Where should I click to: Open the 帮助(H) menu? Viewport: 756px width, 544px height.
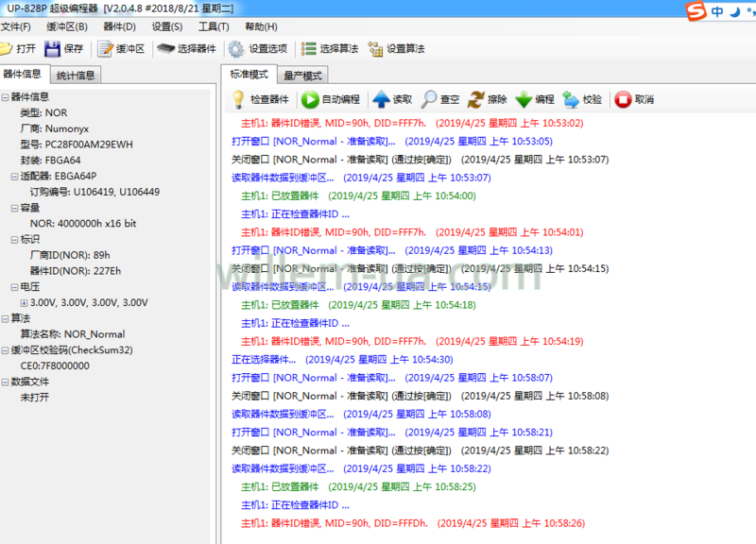[x=261, y=26]
